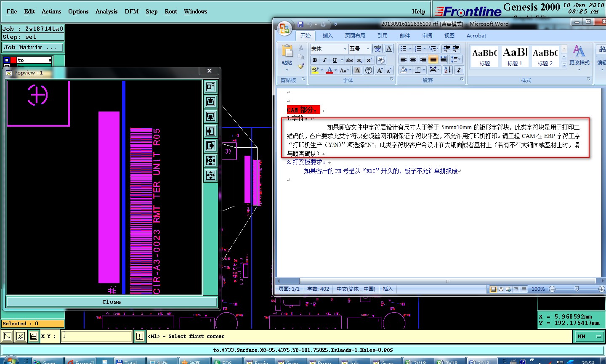
Task: Toggle Italic formatting in Word
Action: point(324,60)
